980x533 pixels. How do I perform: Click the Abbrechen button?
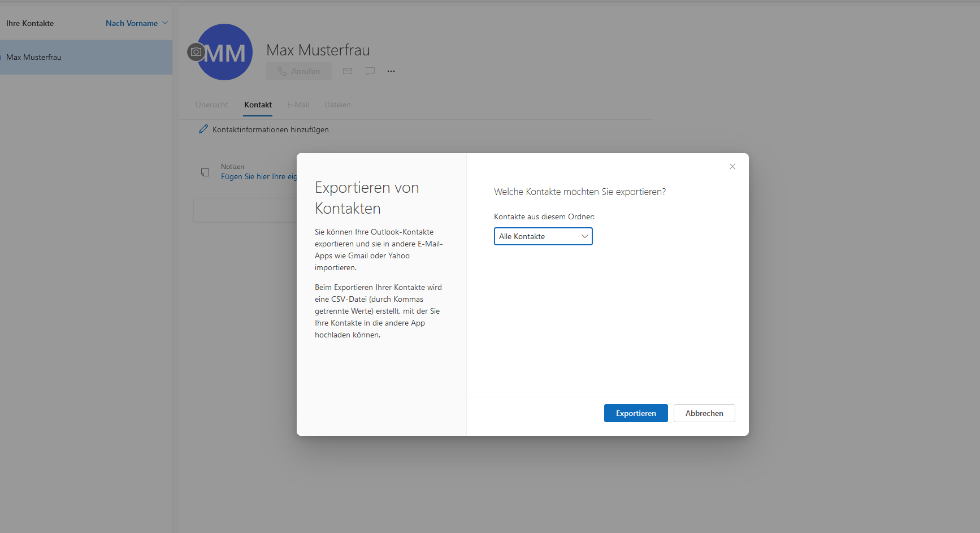click(704, 413)
